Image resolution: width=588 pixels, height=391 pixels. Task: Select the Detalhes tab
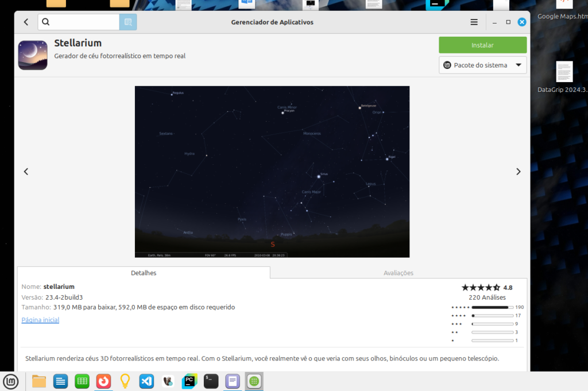click(144, 273)
